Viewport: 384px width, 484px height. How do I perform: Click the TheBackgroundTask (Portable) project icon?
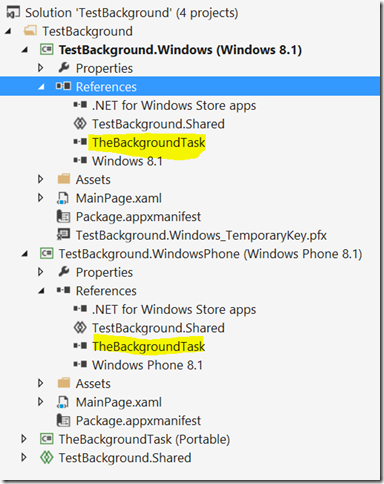pos(46,439)
